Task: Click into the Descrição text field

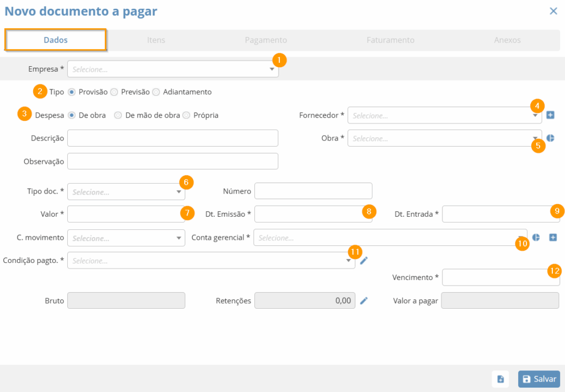Action: pyautogui.click(x=172, y=138)
